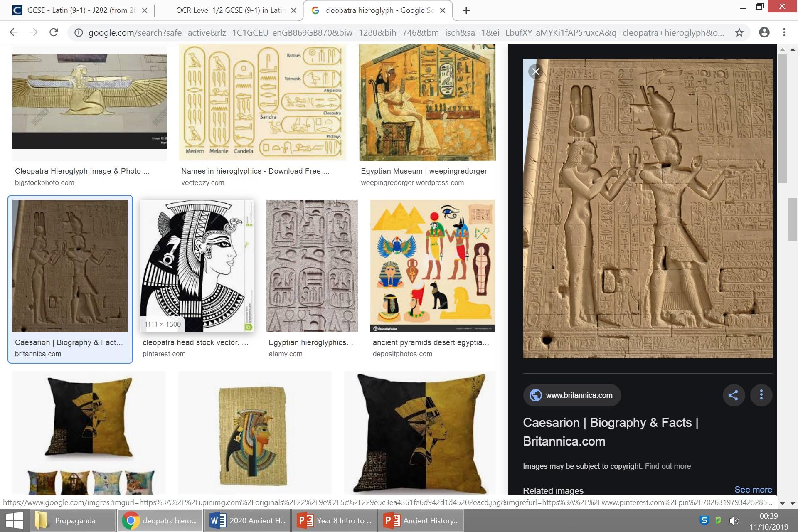The height and width of the screenshot is (532, 798).
Task: Close the cleopatra hieroglyph tab
Action: coord(443,11)
